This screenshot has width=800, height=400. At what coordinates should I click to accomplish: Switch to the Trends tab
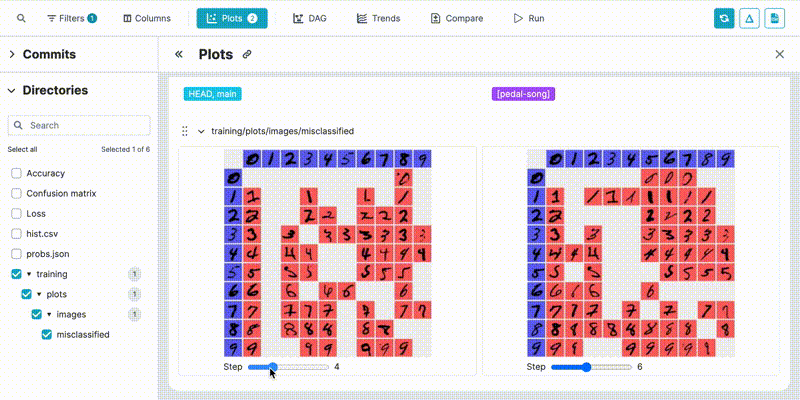tap(378, 18)
